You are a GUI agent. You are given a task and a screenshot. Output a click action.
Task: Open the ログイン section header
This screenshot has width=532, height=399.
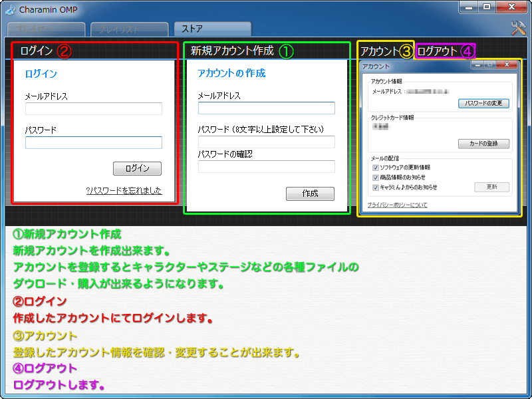pyautogui.click(x=37, y=51)
